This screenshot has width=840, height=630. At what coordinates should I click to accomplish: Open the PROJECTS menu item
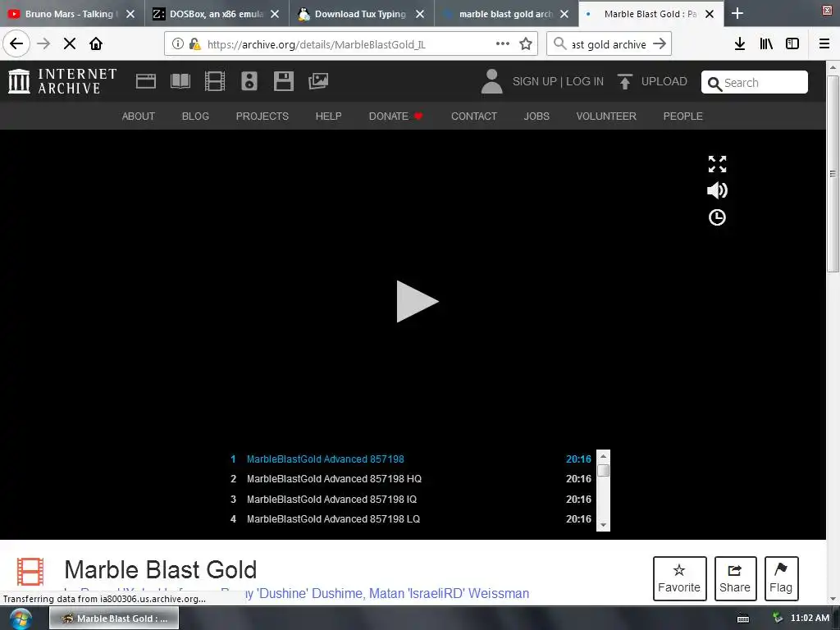click(x=262, y=116)
